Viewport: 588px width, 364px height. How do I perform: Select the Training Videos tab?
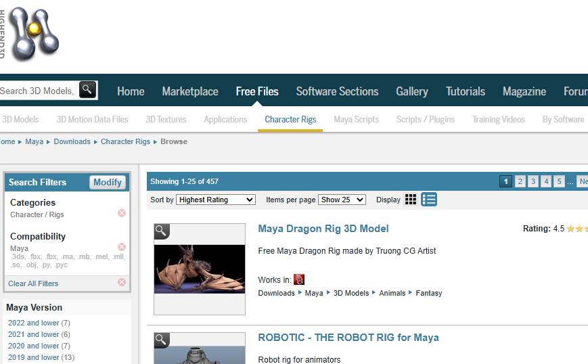click(x=499, y=120)
